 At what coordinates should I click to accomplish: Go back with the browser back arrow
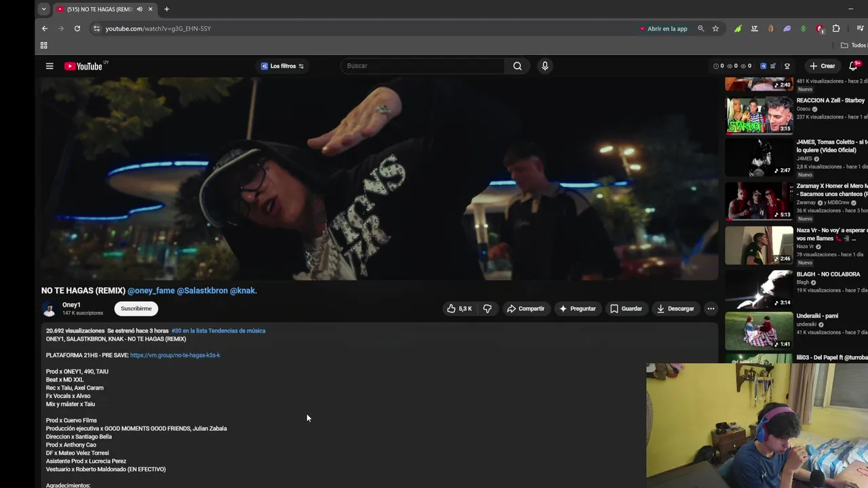pos(45,28)
